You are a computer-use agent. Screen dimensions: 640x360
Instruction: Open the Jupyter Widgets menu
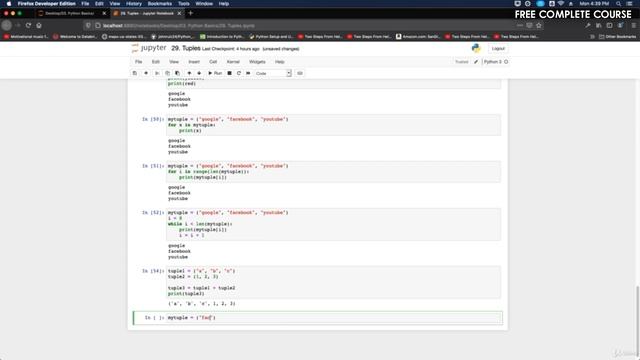257,62
